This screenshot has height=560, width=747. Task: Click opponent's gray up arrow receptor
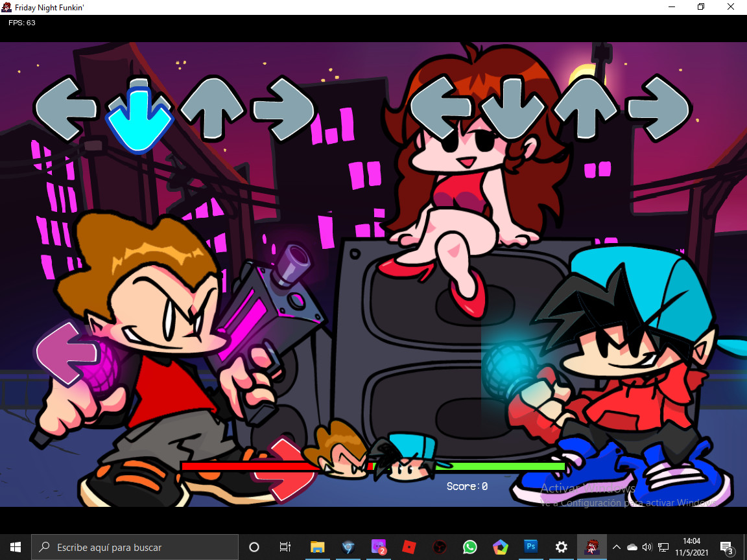coord(212,109)
